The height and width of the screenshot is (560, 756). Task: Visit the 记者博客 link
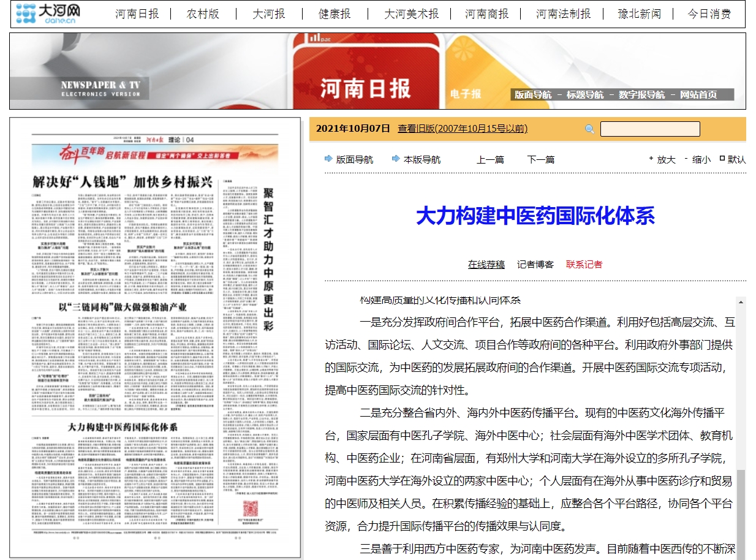[535, 264]
